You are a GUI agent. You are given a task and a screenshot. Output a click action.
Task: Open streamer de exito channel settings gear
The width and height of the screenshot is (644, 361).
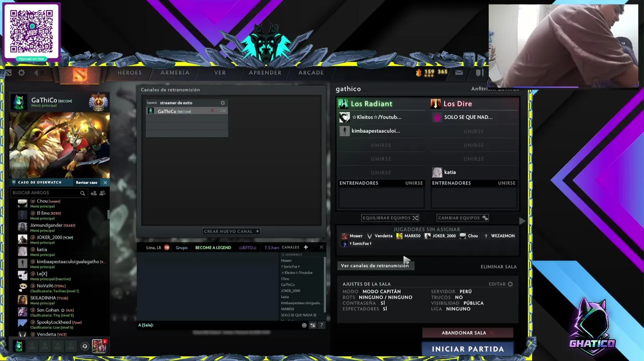pyautogui.click(x=223, y=103)
